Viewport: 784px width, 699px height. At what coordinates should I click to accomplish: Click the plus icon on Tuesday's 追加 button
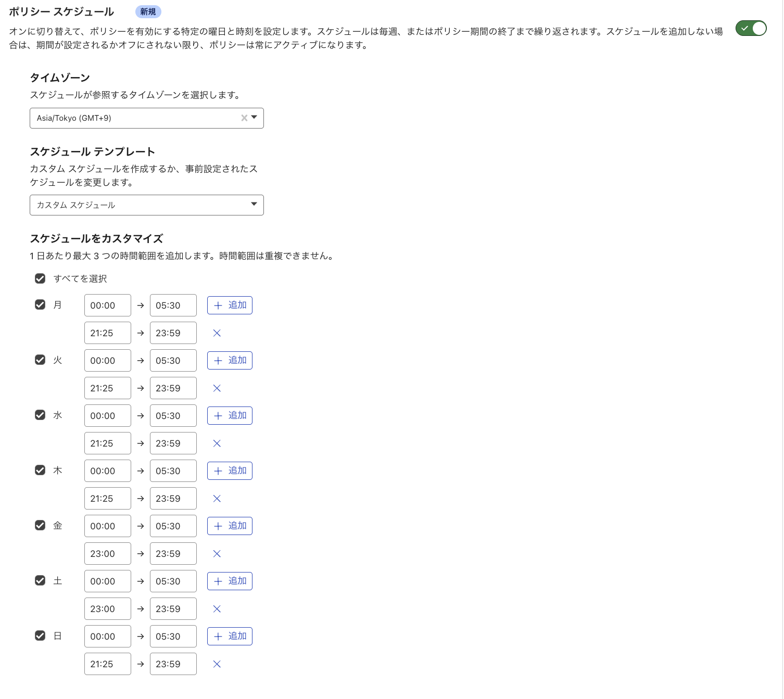[x=218, y=360]
